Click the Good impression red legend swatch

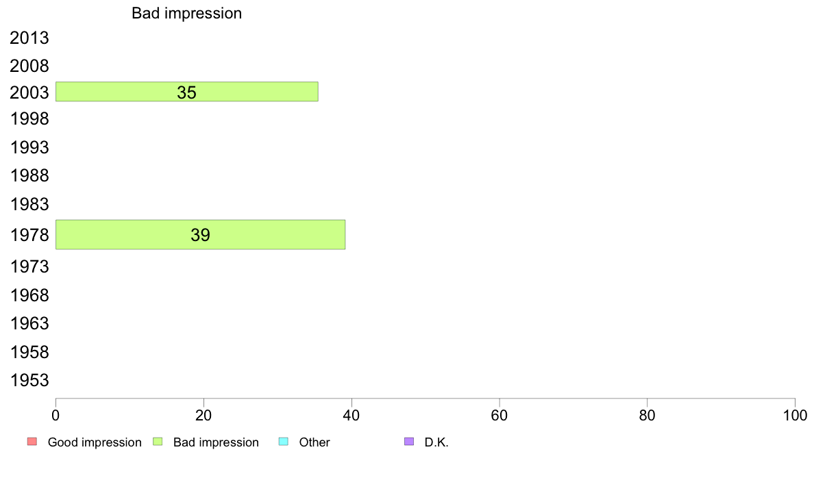click(x=32, y=442)
